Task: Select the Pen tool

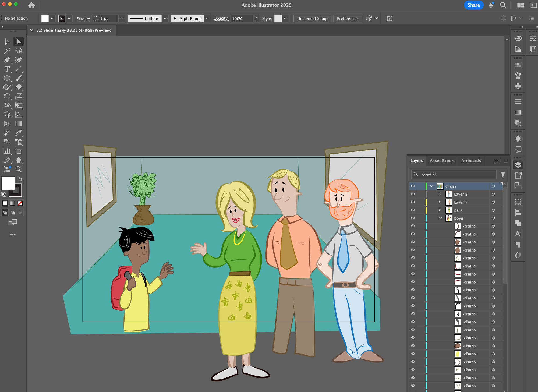Action: [7, 60]
